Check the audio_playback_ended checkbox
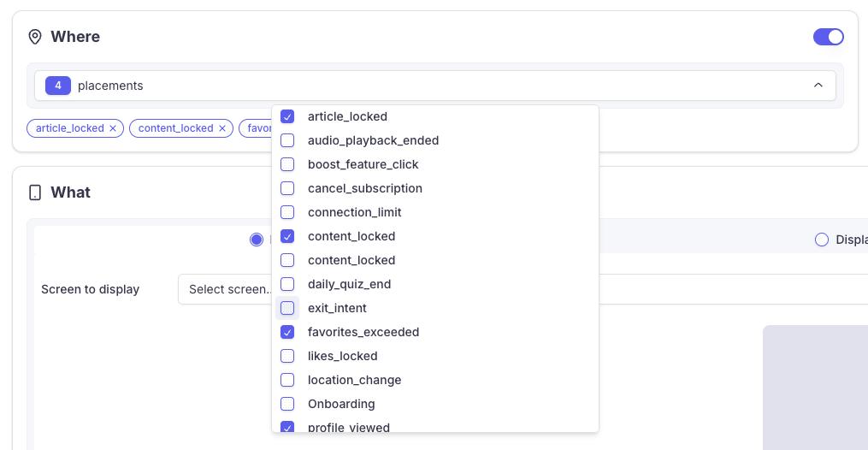Screen dimensions: 868x450 [287, 140]
